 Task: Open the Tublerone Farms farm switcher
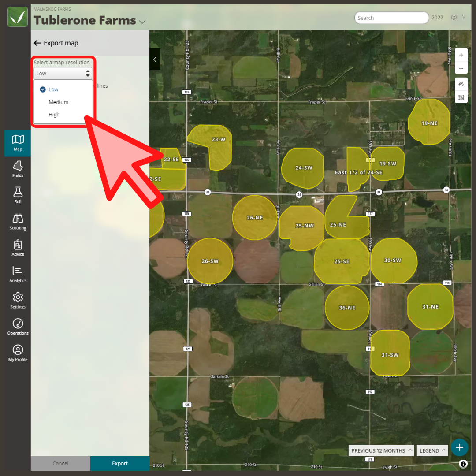click(x=89, y=20)
